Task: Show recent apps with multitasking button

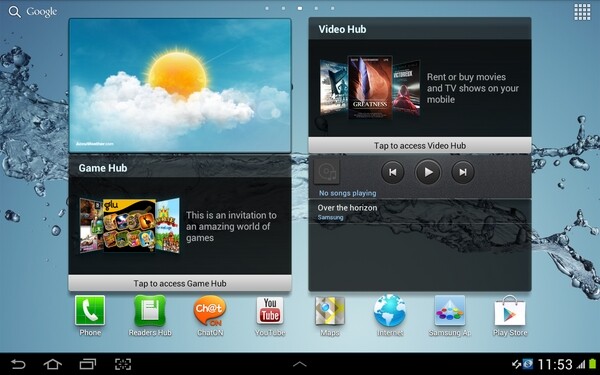Action: (88, 364)
